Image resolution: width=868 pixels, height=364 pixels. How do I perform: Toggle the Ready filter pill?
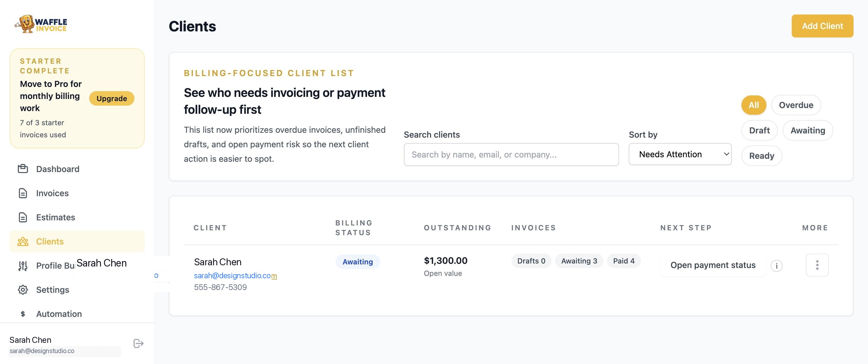pyautogui.click(x=762, y=155)
